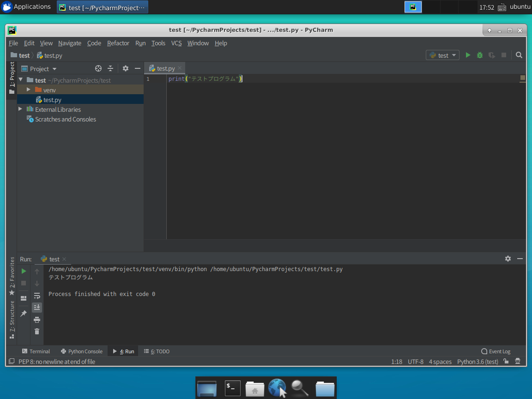Screen dimensions: 532x399
Task: Locate current file with crosshair icon
Action: (x=98, y=68)
